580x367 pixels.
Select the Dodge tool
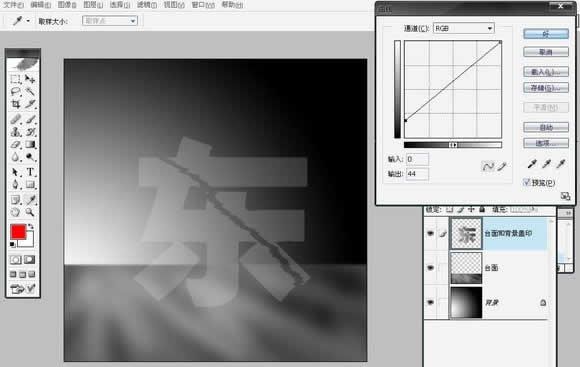click(x=30, y=157)
